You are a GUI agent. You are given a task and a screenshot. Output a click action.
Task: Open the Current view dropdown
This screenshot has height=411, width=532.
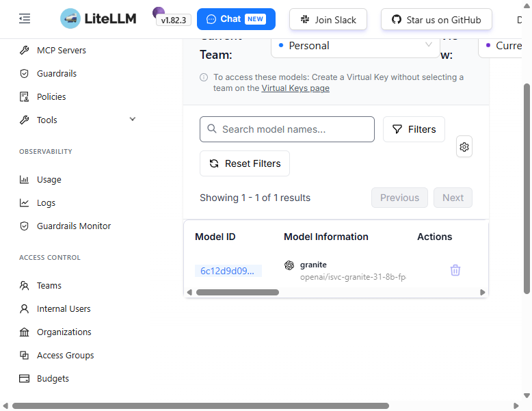point(501,46)
